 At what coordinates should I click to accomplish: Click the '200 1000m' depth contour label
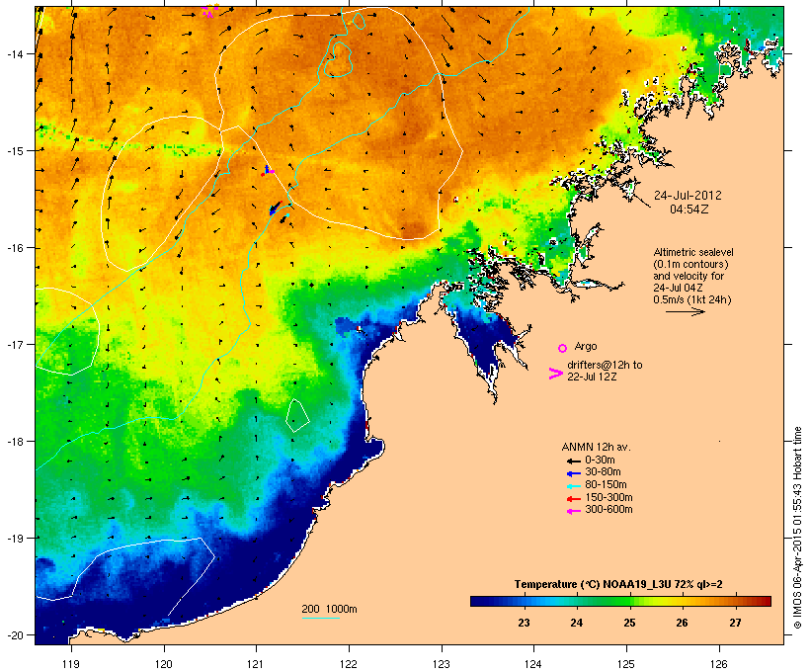coord(329,609)
